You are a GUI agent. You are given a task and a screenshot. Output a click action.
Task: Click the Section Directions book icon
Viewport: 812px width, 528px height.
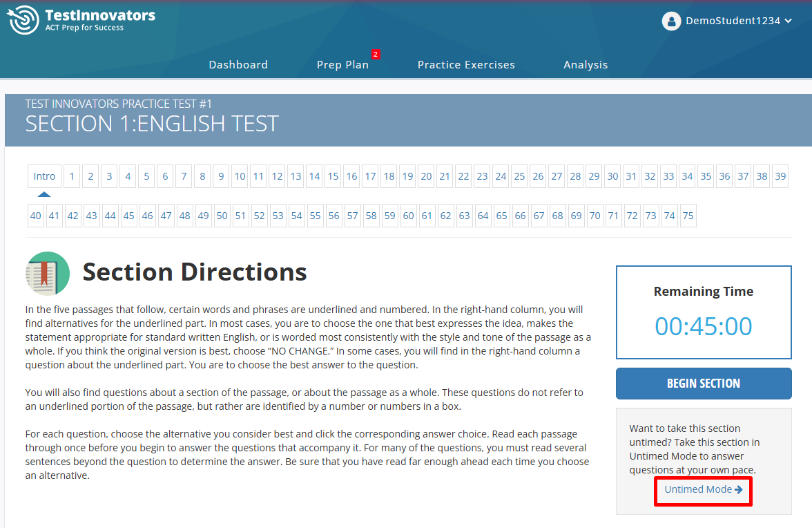coord(48,274)
